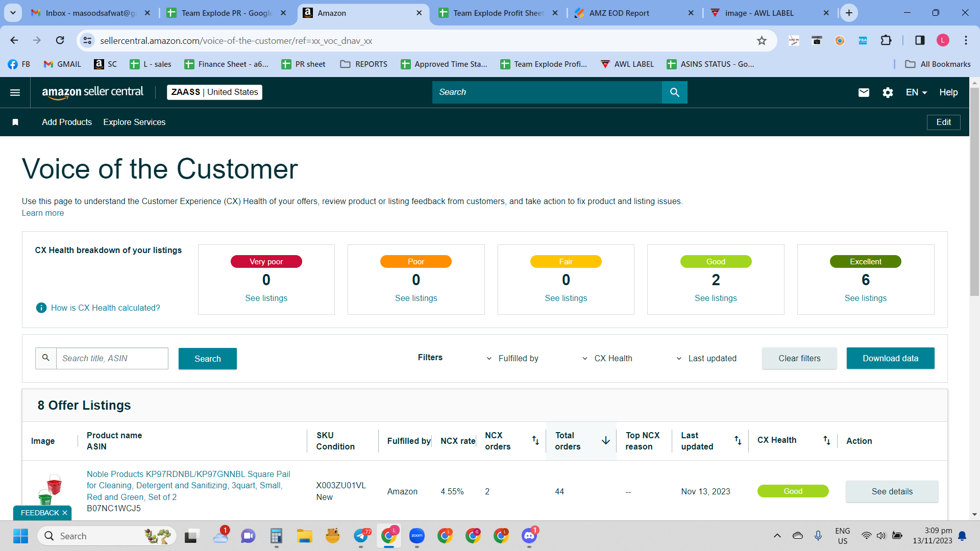Open a new browser tab
The height and width of the screenshot is (551, 980).
pyautogui.click(x=849, y=13)
